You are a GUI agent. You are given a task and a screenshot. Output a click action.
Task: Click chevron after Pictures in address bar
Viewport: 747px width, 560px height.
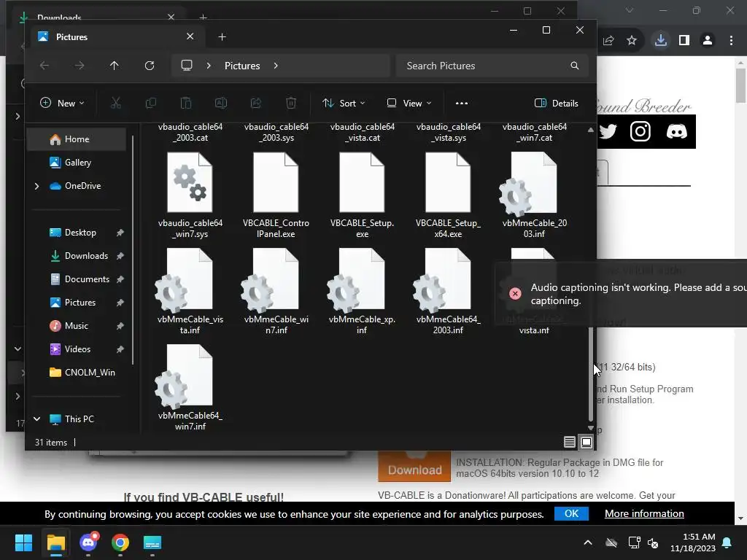tap(276, 66)
